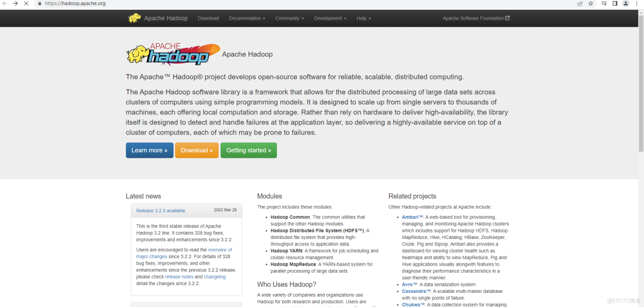
Task: Expand the Community dropdown menu
Action: [289, 18]
